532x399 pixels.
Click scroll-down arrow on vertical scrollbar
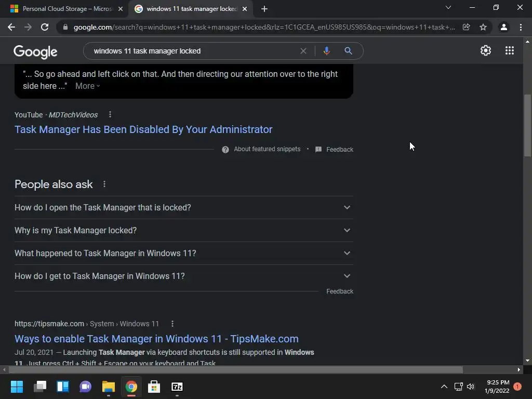(527, 361)
